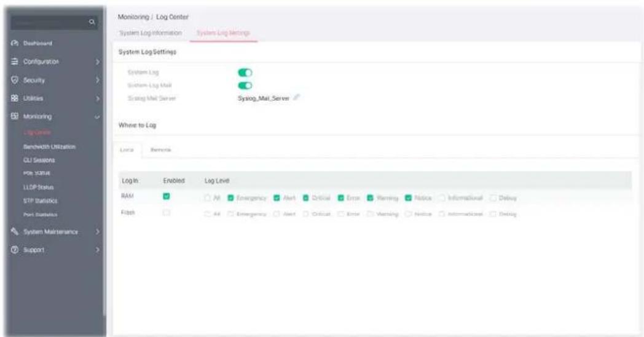The image size is (644, 337).
Task: Collapse the Monitoring menu chevron
Action: [x=97, y=117]
